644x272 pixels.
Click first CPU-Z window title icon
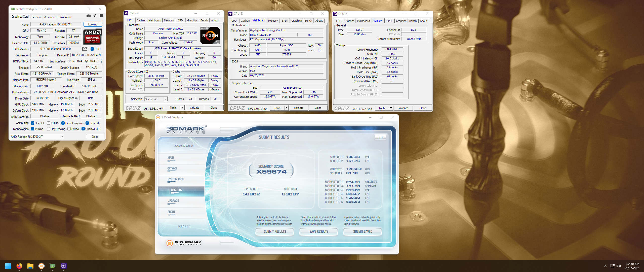click(x=126, y=13)
